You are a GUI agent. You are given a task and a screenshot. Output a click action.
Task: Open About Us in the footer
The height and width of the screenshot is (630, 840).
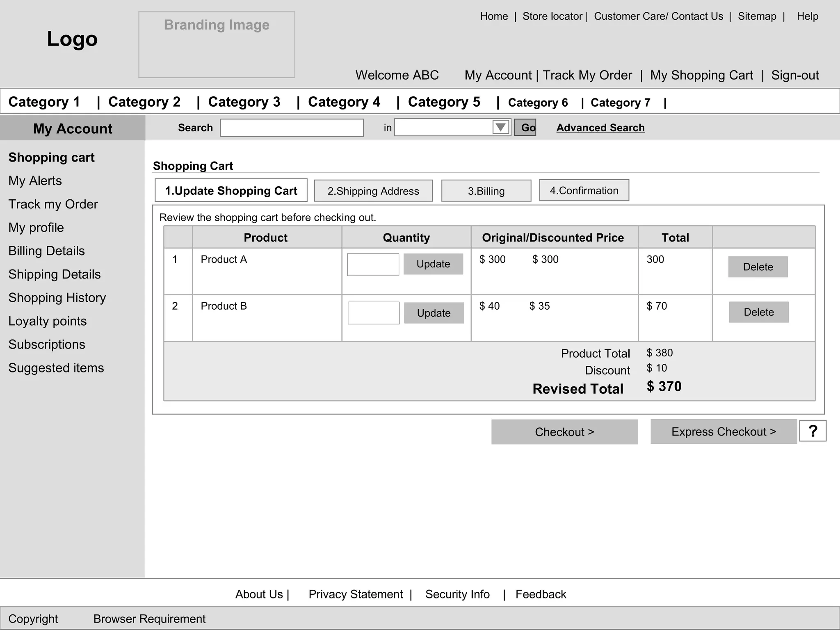pyautogui.click(x=259, y=594)
